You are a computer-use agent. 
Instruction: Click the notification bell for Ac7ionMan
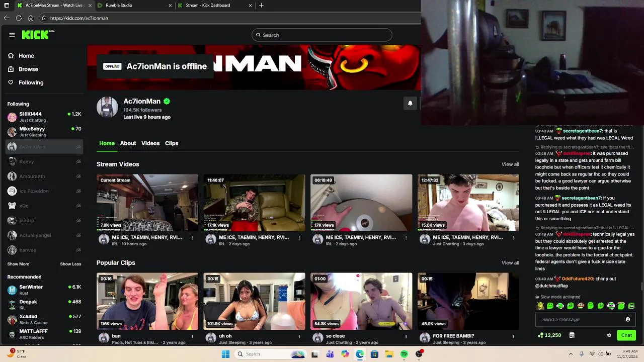[x=410, y=103]
